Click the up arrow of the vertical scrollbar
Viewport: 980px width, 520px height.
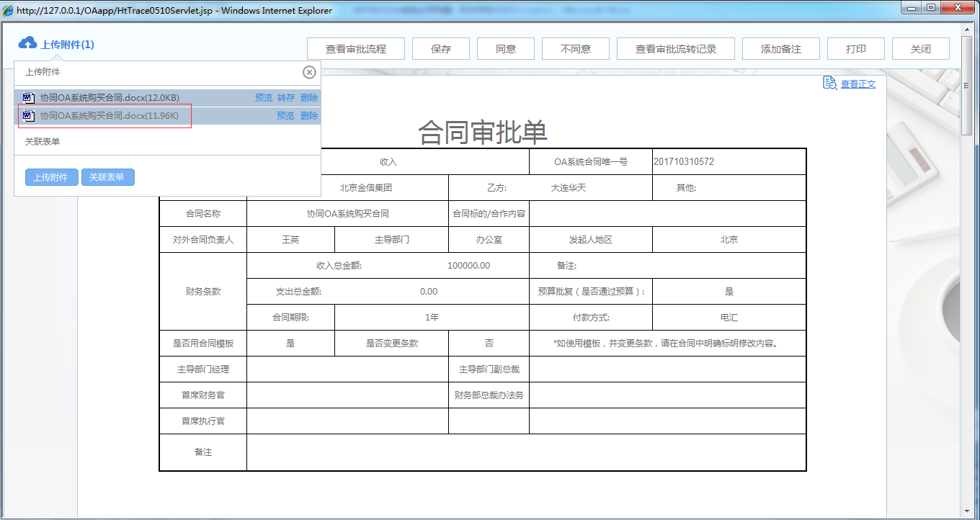coord(968,30)
